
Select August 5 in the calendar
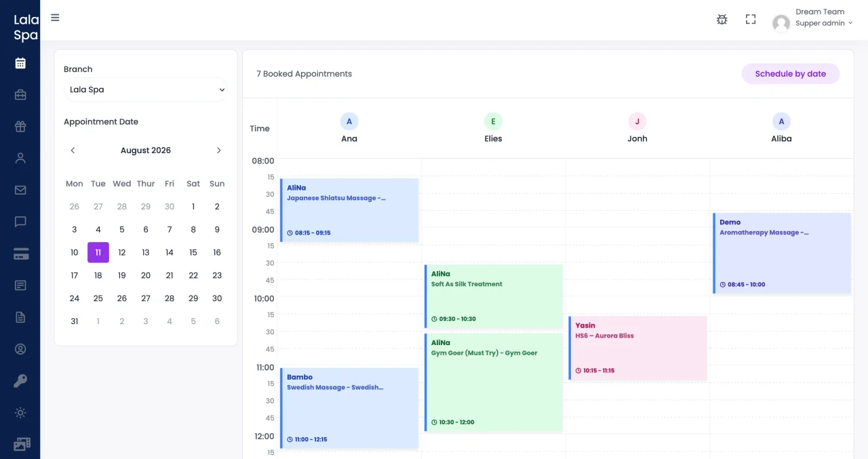[x=122, y=230]
